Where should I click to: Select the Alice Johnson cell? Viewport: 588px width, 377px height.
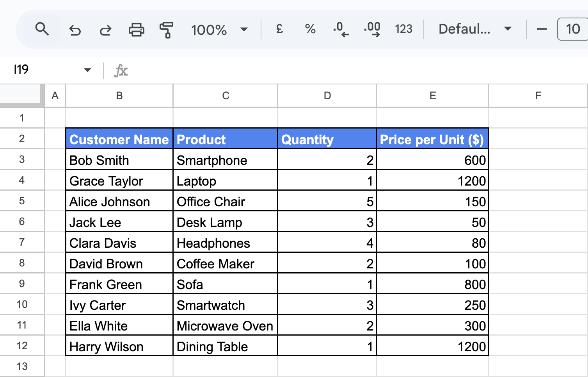point(119,201)
